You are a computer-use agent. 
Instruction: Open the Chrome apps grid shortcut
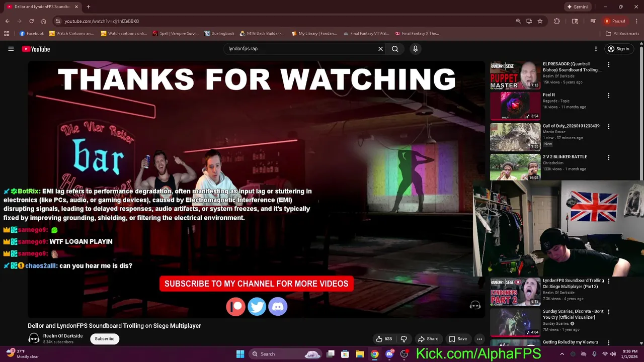[7, 34]
